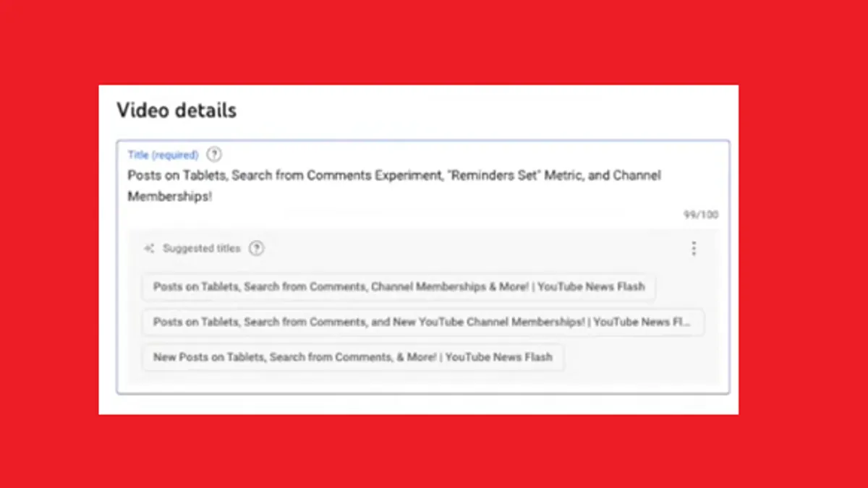Choose suggestion starting 'New Posts on Tablets'
The image size is (868, 488).
point(353,357)
